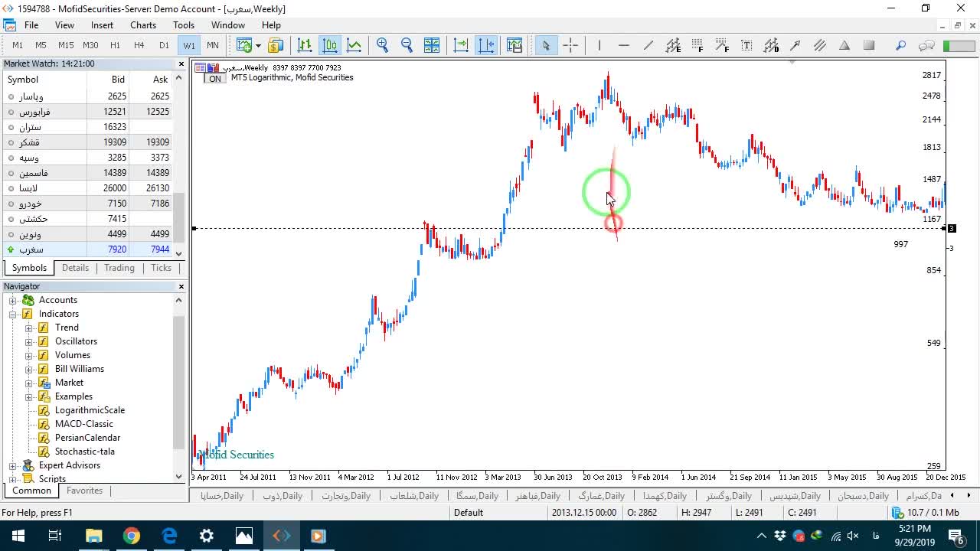Select the Fibonacci Expansion tool
The image size is (980, 551).
[x=722, y=45]
